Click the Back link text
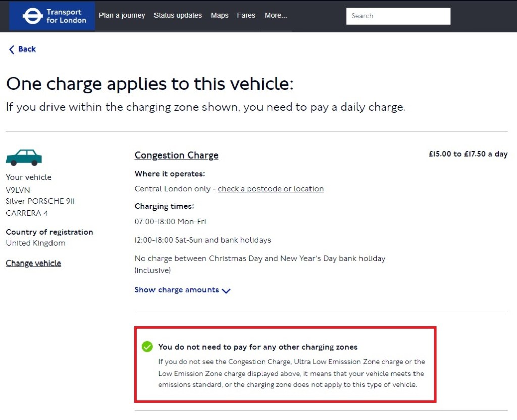The image size is (517, 420). (27, 49)
